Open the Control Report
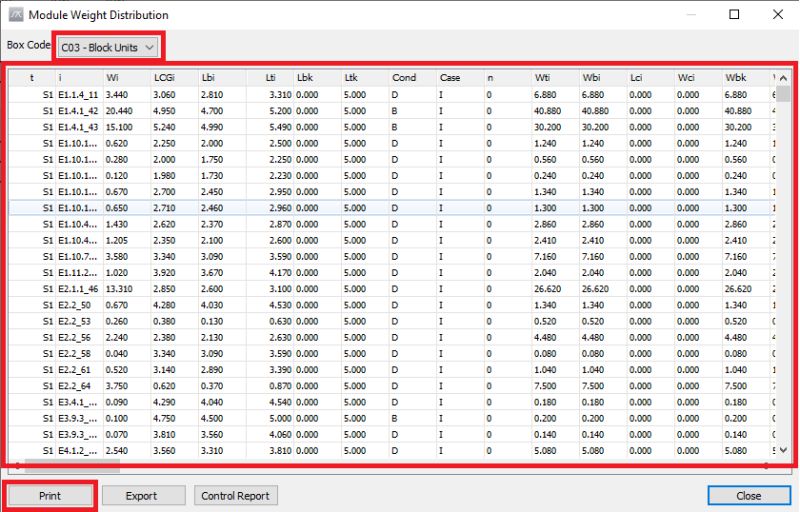 point(236,496)
